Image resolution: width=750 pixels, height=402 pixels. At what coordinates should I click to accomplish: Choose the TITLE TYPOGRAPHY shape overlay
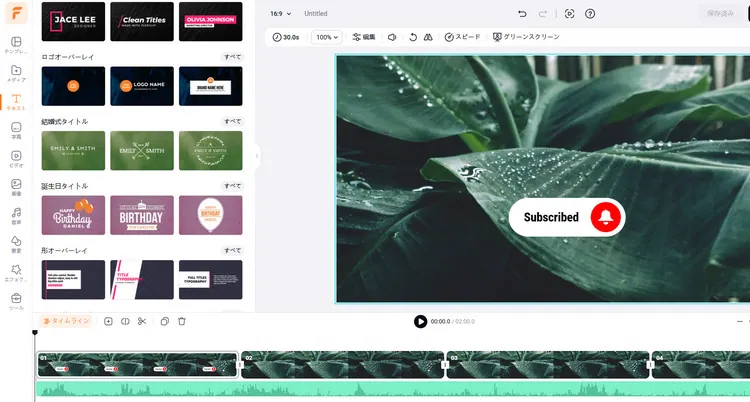point(142,279)
